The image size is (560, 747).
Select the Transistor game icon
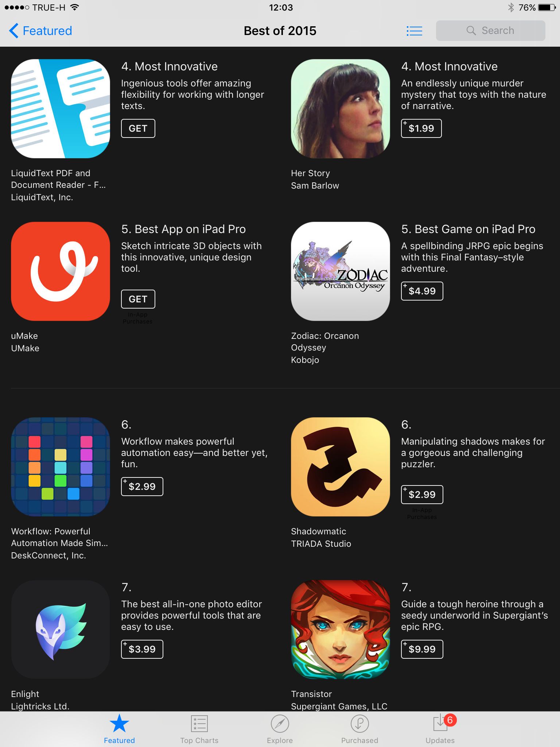click(x=341, y=630)
